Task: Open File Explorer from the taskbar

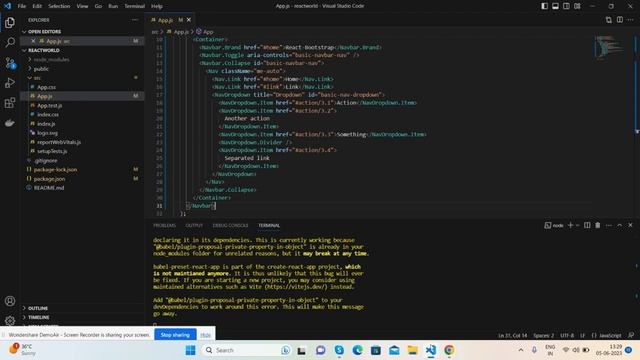Action: (412, 350)
